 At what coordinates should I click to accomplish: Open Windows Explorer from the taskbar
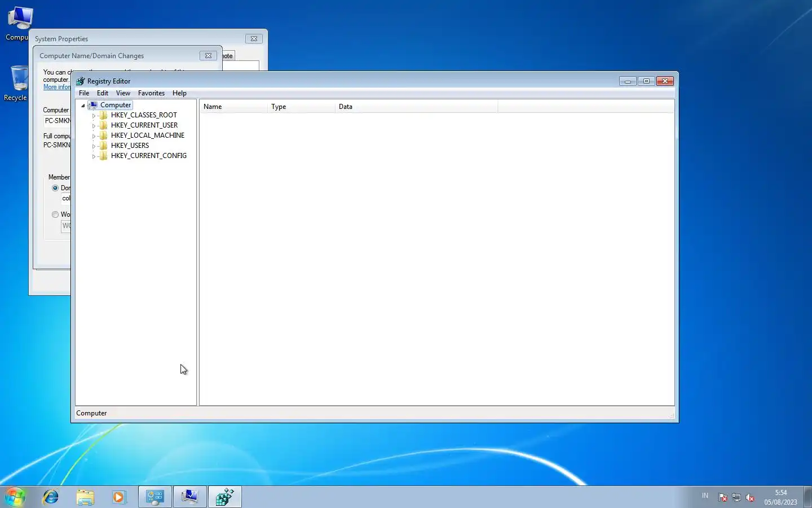point(85,497)
